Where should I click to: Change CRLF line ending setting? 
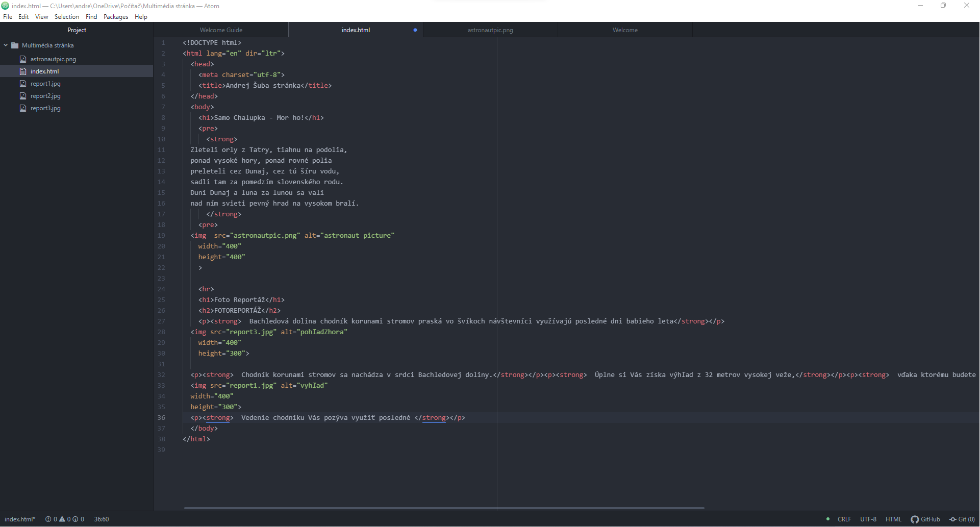844,519
